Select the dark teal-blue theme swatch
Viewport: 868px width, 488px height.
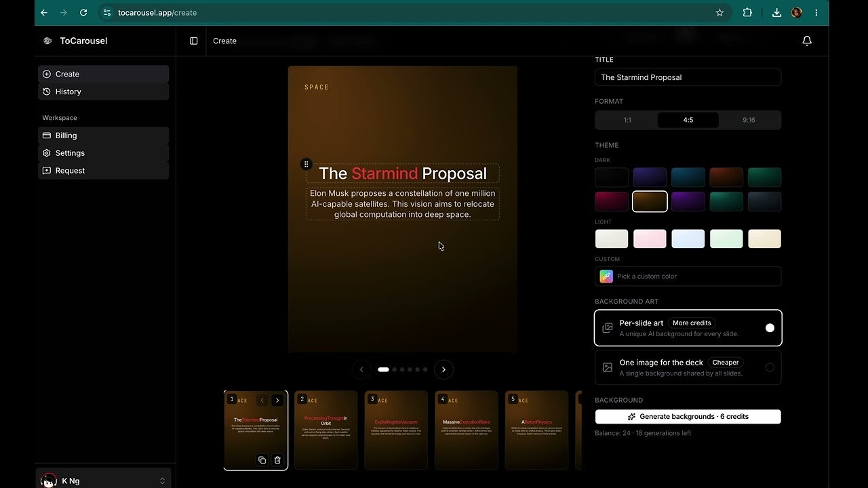pyautogui.click(x=688, y=178)
